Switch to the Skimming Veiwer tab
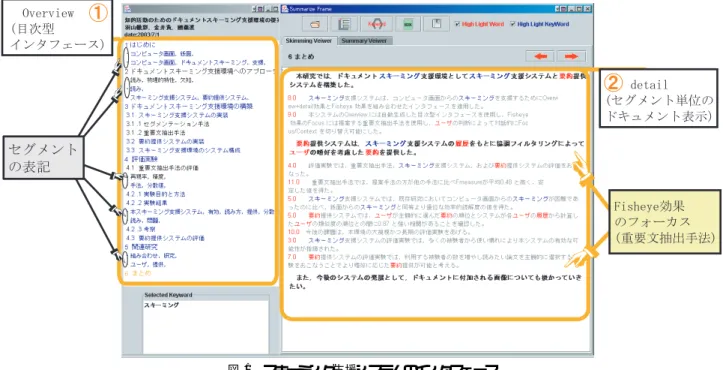Screen dimensions: 723x370 tap(308, 41)
